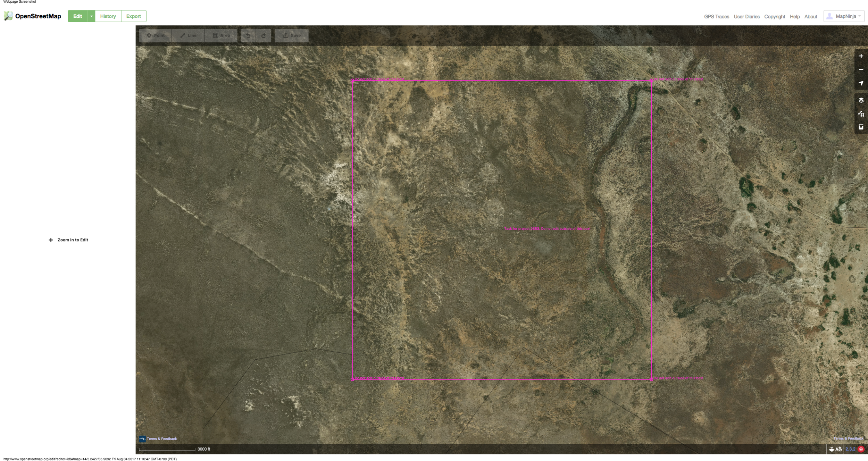Viewport: 868px width, 461px height.
Task: Click the bug report icon
Action: point(832,449)
